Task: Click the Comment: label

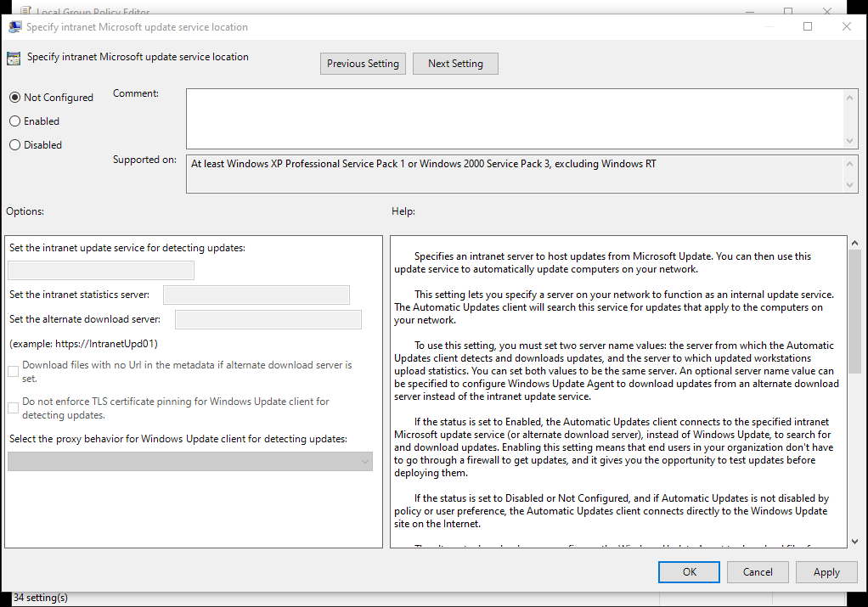Action: [x=136, y=93]
